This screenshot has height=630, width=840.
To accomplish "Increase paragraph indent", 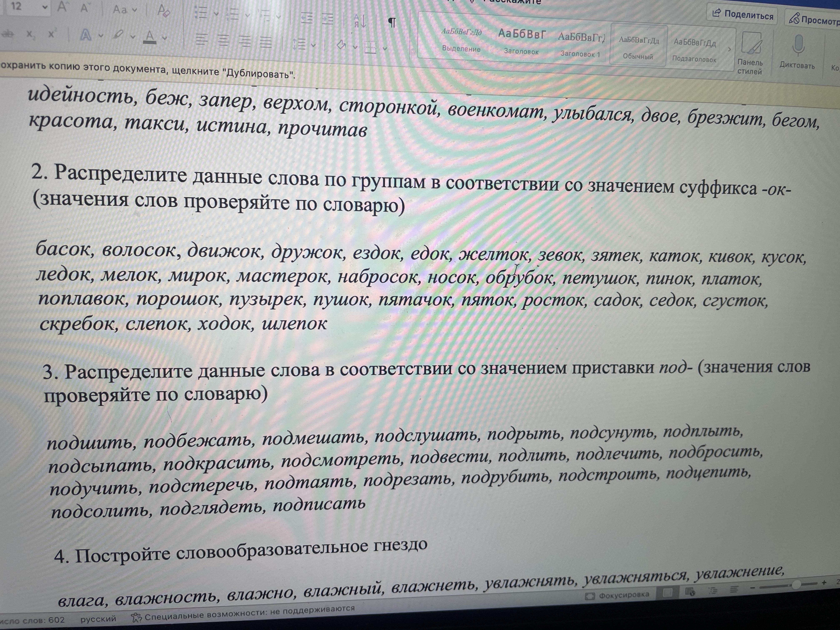I will point(327,19).
